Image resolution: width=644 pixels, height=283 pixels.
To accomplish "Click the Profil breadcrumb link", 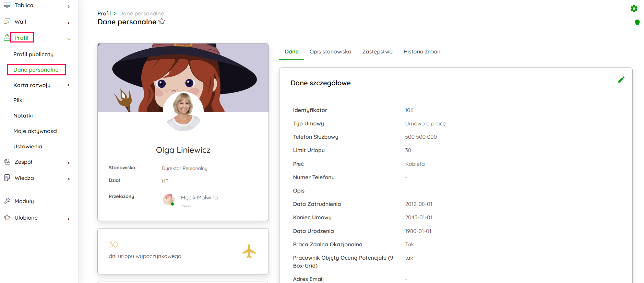I will coord(104,14).
